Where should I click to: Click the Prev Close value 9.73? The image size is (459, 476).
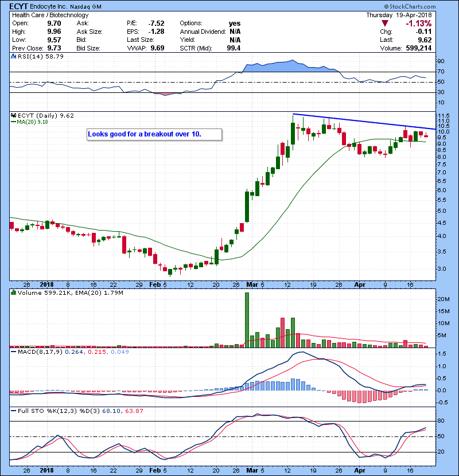point(54,48)
